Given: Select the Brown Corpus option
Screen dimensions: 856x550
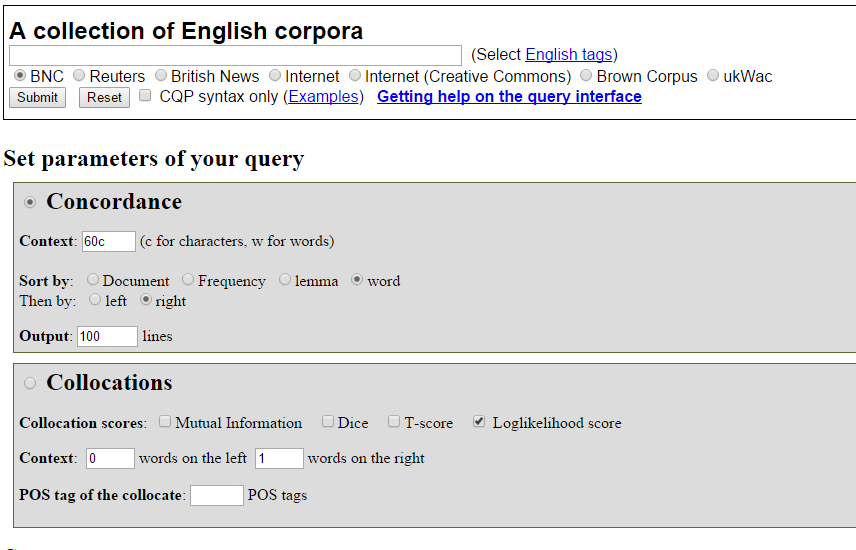Looking at the screenshot, I should tap(586, 75).
